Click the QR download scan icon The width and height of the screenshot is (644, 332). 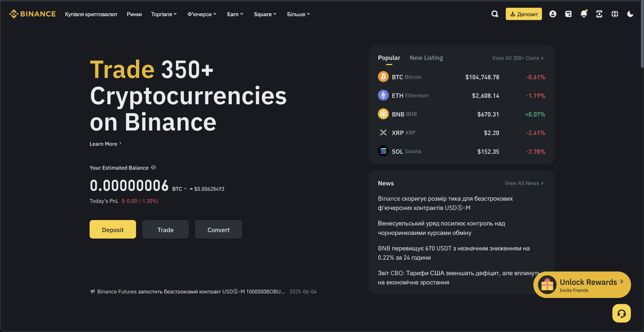coord(599,14)
